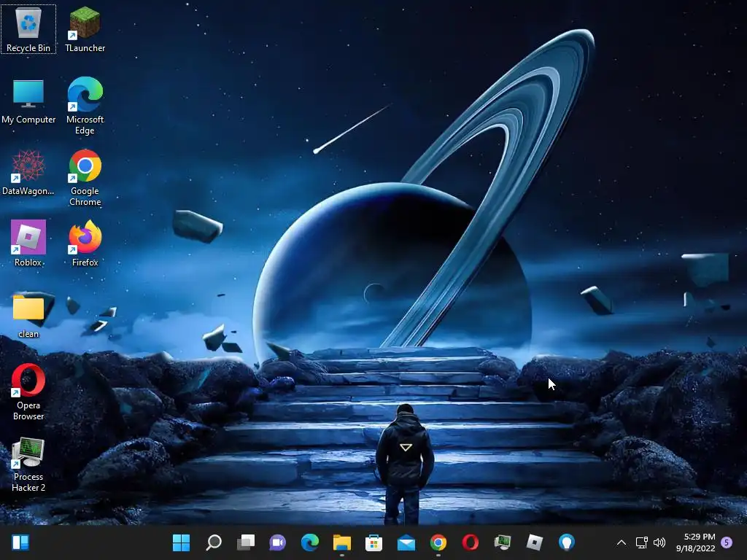Select the DataWagon desktop shortcut
This screenshot has width=747, height=560.
pos(28,172)
